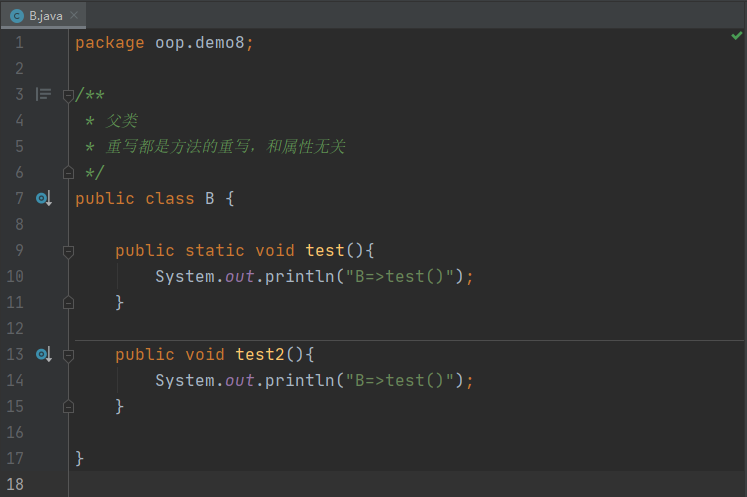
Task: Click the fold end marker at line 11
Action: pos(68,303)
